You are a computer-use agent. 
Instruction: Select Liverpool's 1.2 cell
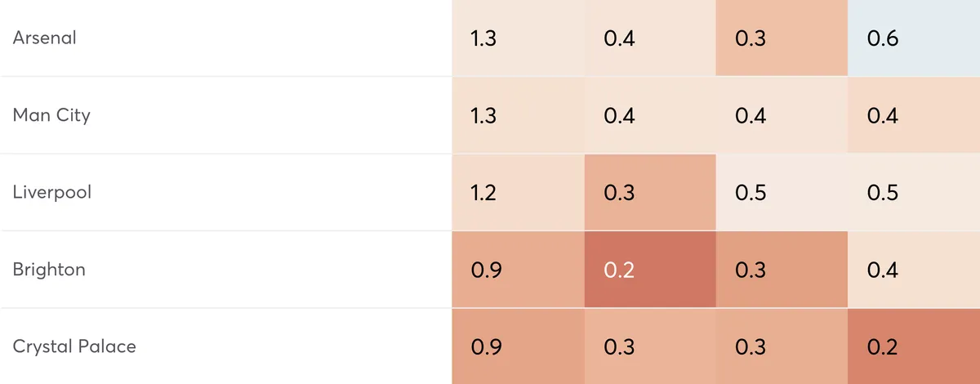(518, 193)
